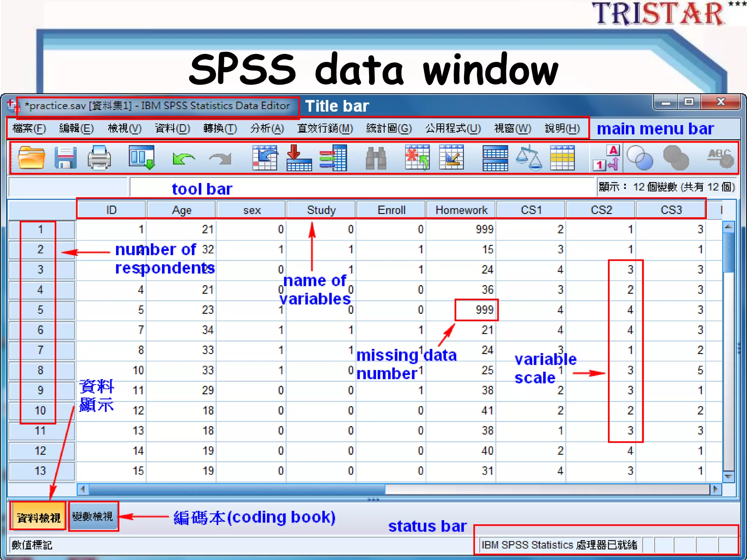The image size is (747, 560).
Task: Click the ABC Spell check icon
Action: tap(720, 158)
